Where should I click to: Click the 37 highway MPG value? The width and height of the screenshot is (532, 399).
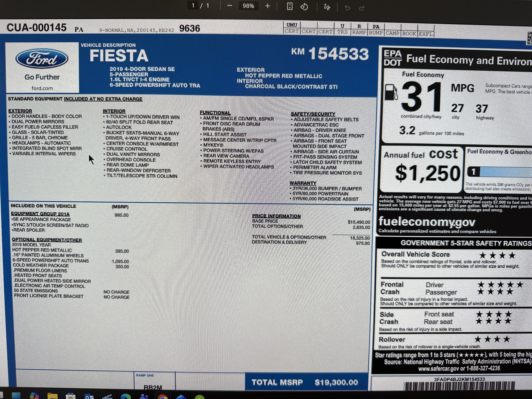pos(482,109)
